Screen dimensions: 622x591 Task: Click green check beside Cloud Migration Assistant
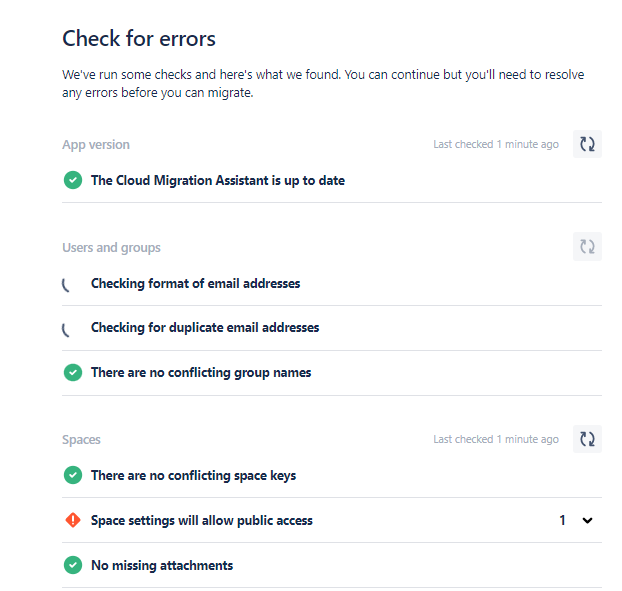[73, 180]
